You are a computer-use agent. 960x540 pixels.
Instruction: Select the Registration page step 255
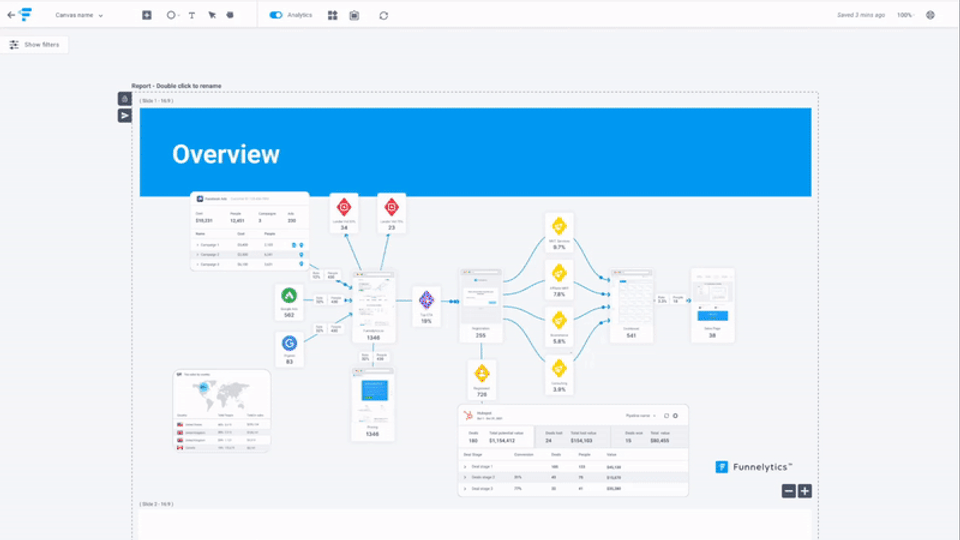click(x=481, y=304)
